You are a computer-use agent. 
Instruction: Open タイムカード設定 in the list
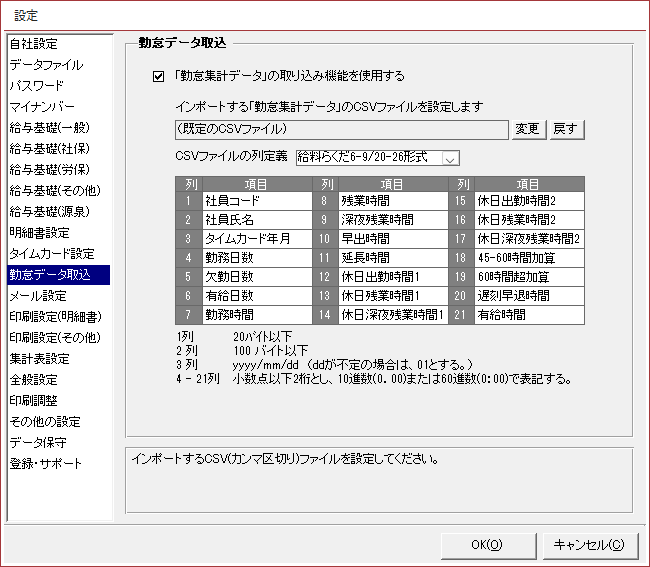(52, 254)
